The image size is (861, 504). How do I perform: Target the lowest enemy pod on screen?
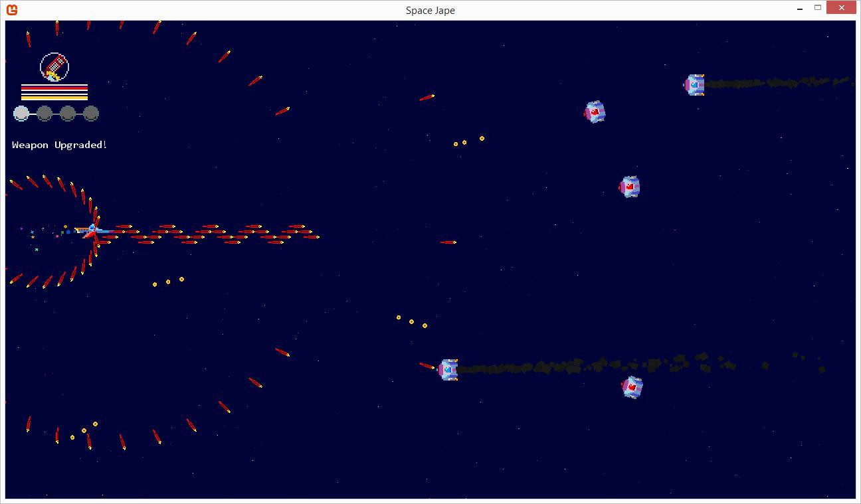coord(632,386)
